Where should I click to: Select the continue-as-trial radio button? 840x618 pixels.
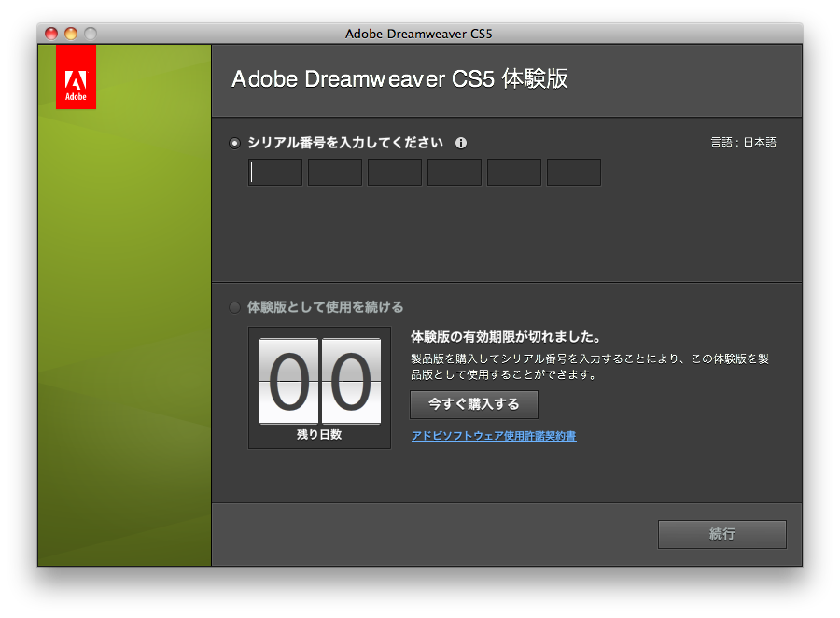tap(234, 307)
